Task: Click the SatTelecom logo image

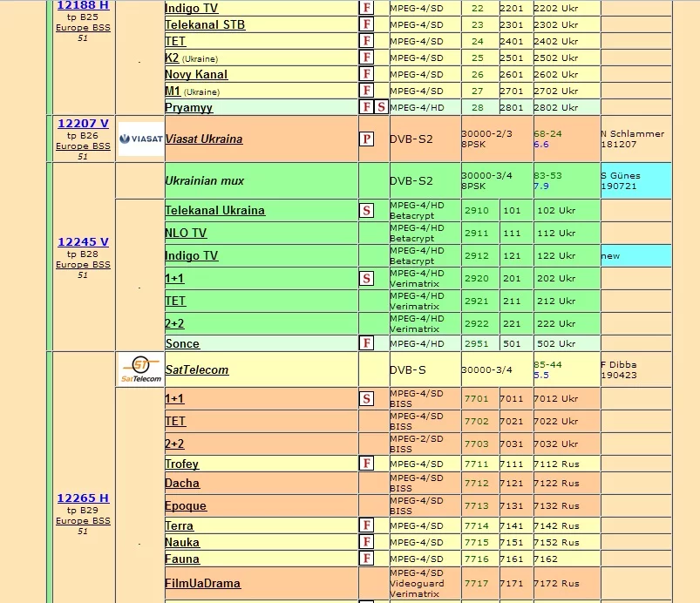Action: [141, 369]
